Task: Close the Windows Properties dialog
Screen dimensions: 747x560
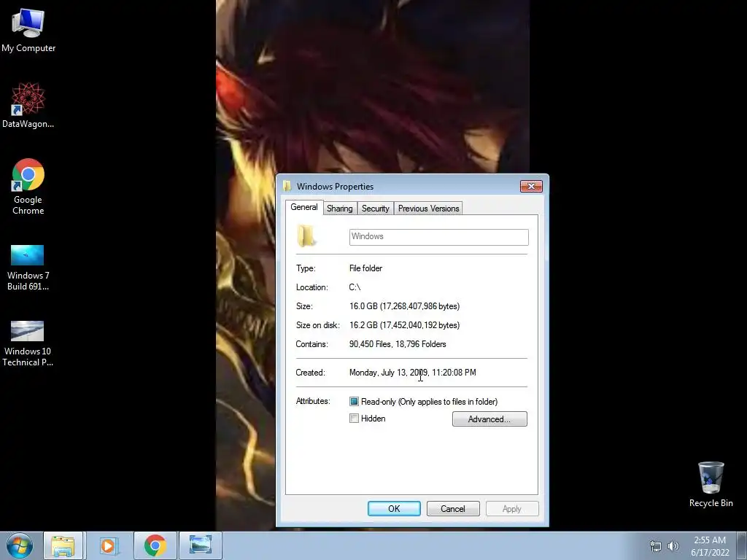Action: click(531, 186)
